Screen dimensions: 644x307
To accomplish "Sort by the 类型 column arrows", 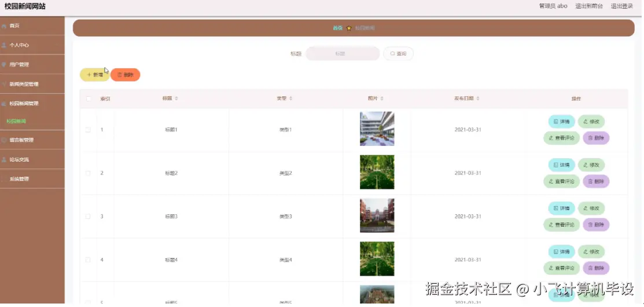I will click(x=291, y=98).
